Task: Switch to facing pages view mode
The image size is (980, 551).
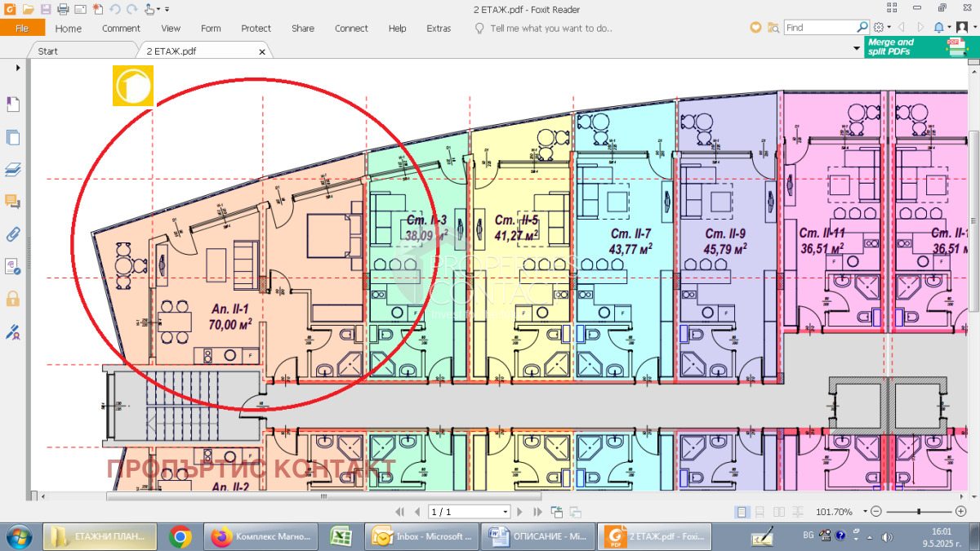Action: (778, 512)
